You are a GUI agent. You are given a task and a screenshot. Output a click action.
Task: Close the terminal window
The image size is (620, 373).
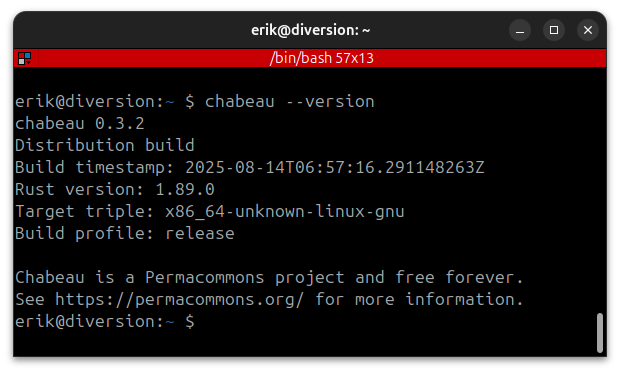coord(588,30)
